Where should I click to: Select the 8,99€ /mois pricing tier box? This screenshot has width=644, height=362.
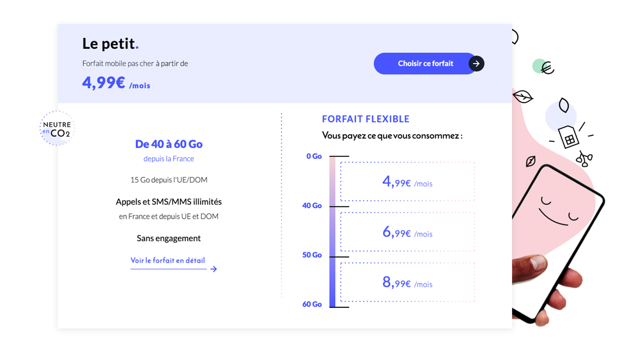point(407,282)
